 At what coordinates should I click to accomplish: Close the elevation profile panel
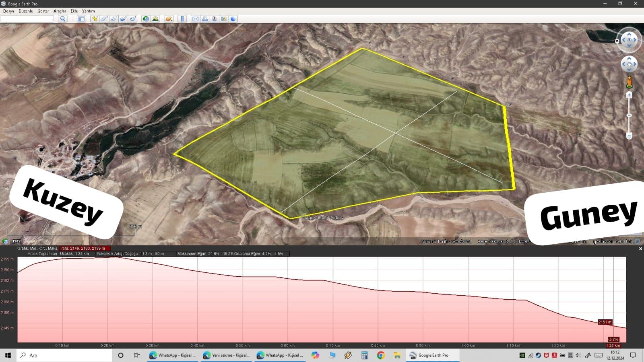pyautogui.click(x=640, y=249)
